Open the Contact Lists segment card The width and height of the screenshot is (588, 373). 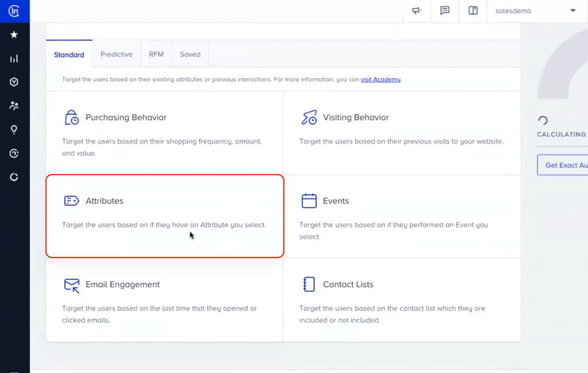pyautogui.click(x=401, y=300)
